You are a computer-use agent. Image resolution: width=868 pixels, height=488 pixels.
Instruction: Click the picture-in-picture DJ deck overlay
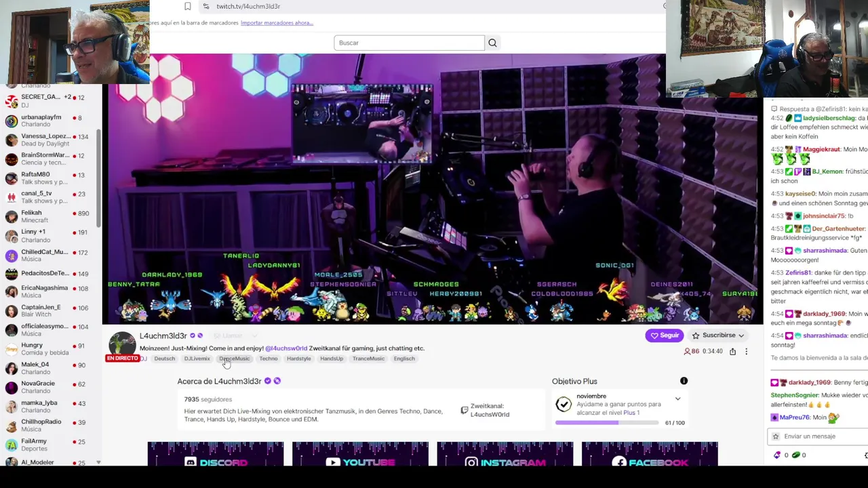coord(362,125)
